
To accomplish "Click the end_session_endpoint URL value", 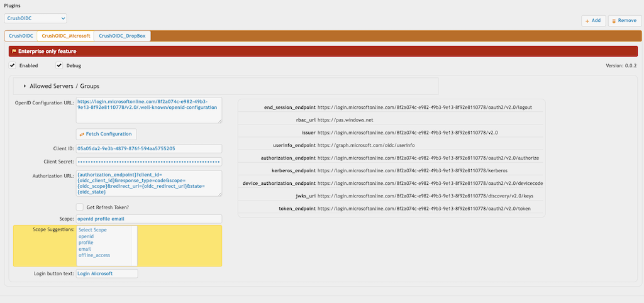I will [425, 107].
